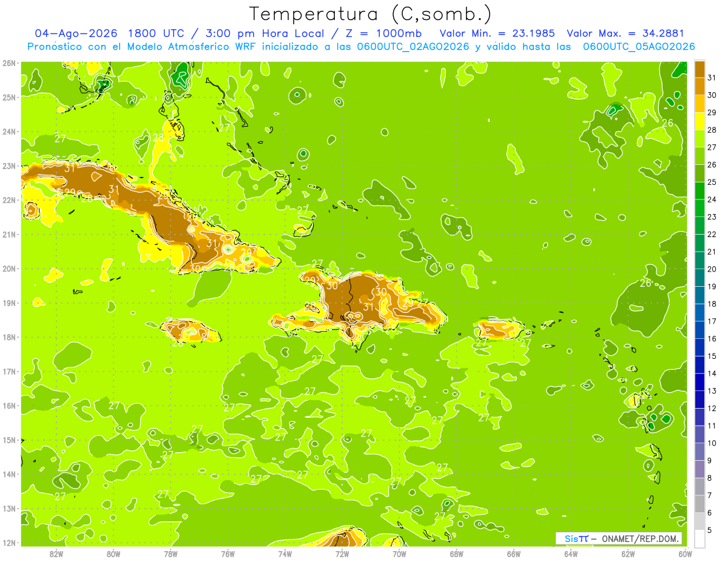Image resolution: width=728 pixels, height=562 pixels.
Task: Pick the legend swatch between 29 and 30
Action: (699, 104)
